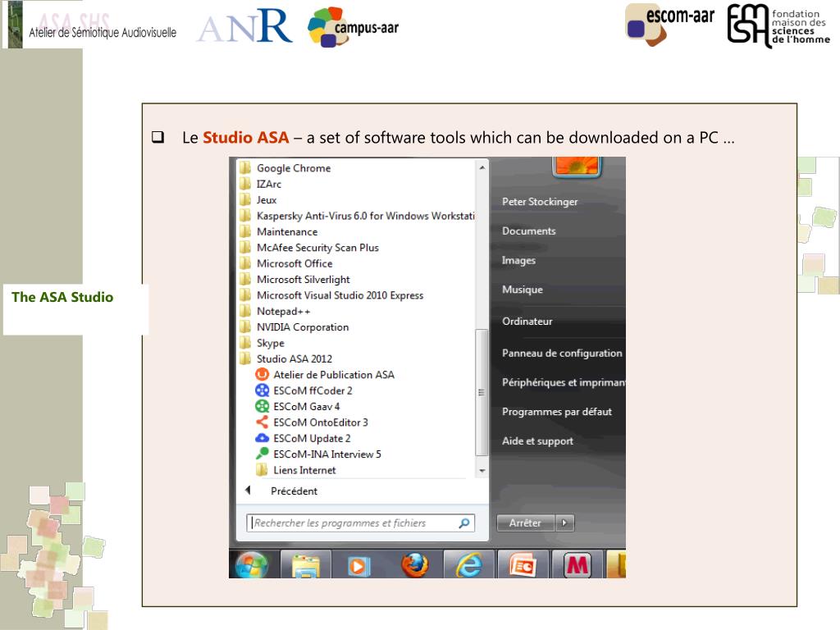Open Internet Explorer from the taskbar

(x=468, y=565)
